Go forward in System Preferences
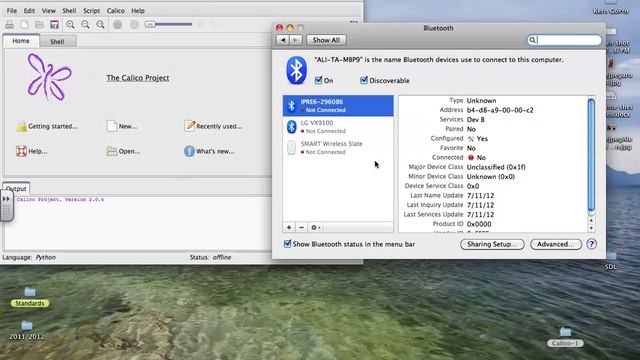Image resolution: width=640 pixels, height=360 pixels. point(296,40)
